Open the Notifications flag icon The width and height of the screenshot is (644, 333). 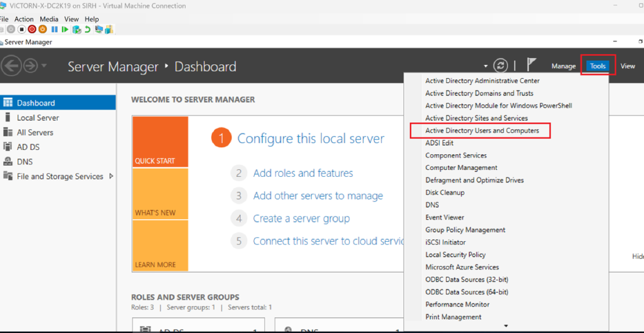pos(531,65)
